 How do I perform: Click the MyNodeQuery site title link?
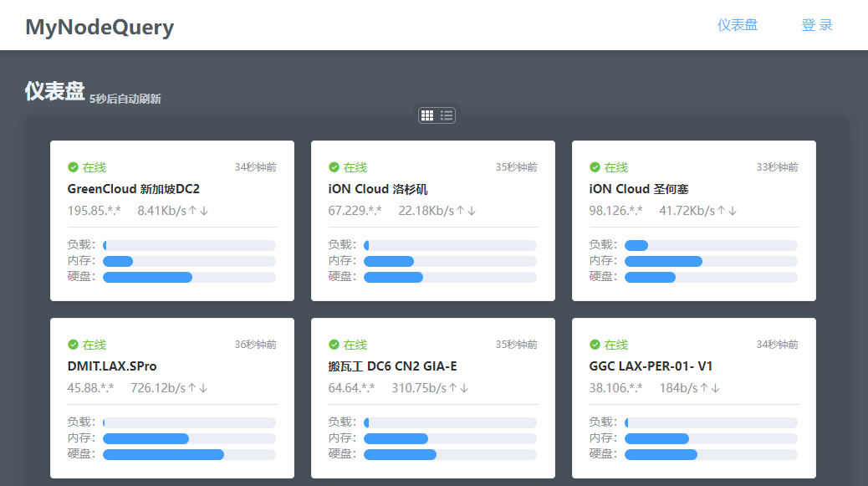pos(100,27)
